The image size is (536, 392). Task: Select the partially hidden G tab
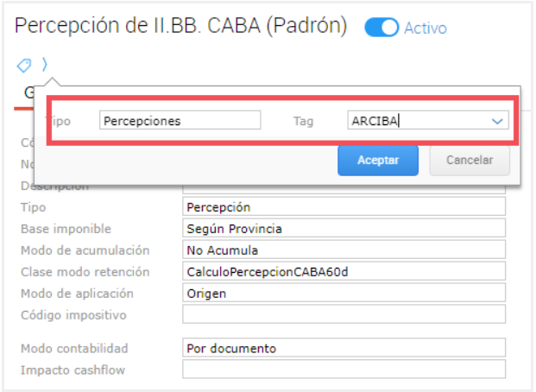(28, 92)
